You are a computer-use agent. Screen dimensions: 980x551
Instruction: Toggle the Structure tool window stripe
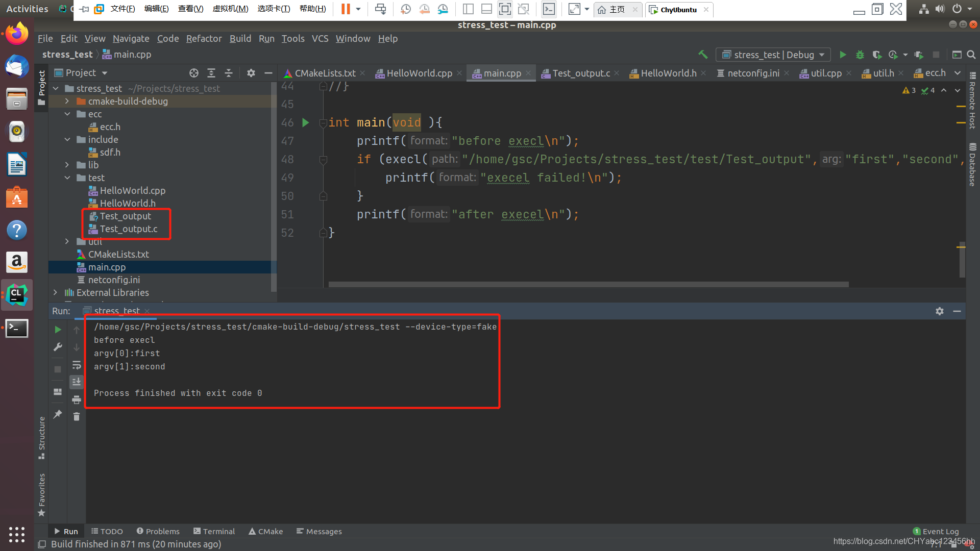(42, 437)
